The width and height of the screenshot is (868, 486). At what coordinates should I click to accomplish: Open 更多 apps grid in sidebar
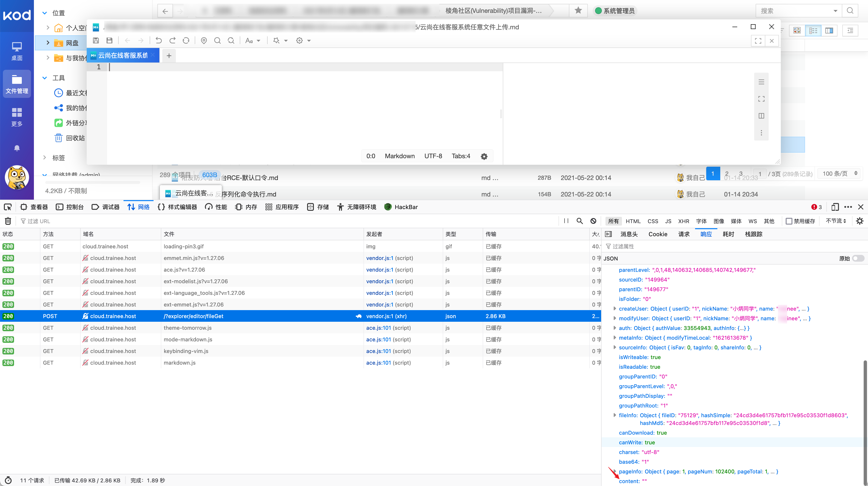tap(17, 117)
